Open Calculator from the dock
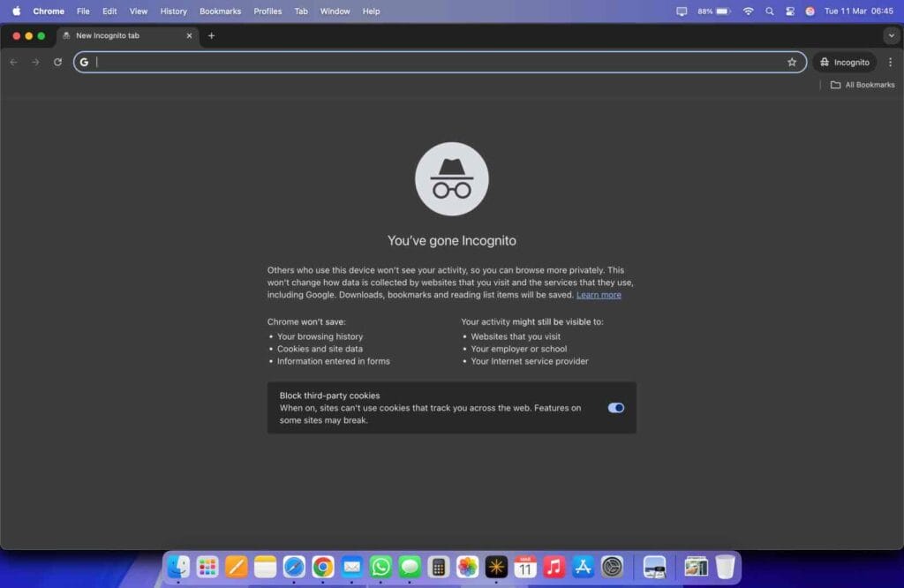Screen dimensions: 904x588 (438, 567)
